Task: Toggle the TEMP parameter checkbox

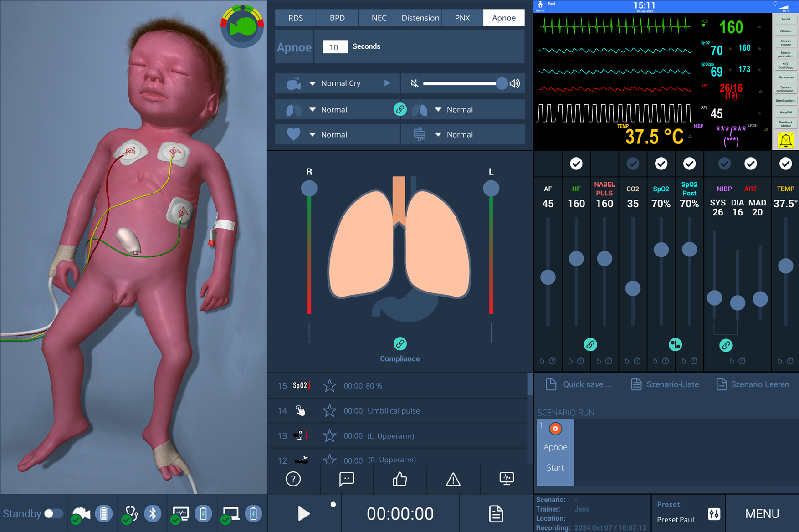Action: pyautogui.click(x=785, y=164)
